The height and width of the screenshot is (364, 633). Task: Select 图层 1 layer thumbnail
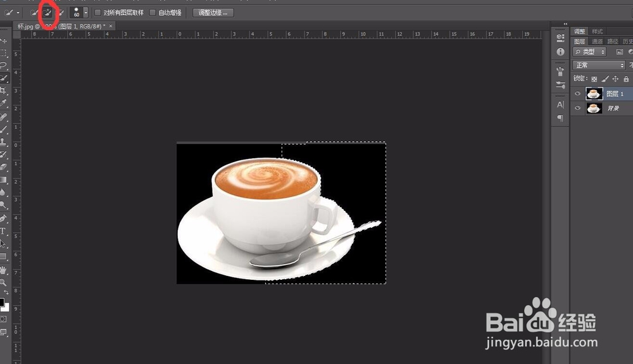point(594,94)
